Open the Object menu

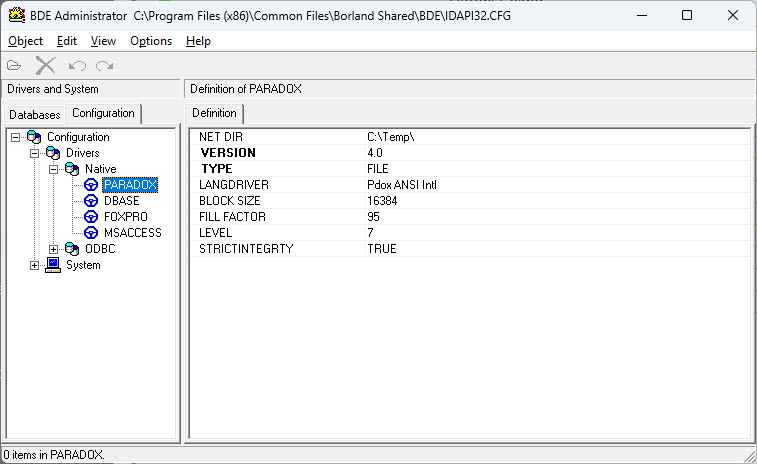point(26,41)
